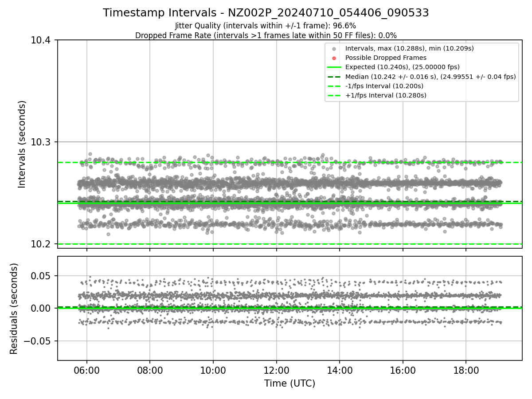532x399 pixels.
Task: Click the plot title 'Timestamp Intervals - NZ002P_20240710_054406_090533'
Action: point(266,13)
